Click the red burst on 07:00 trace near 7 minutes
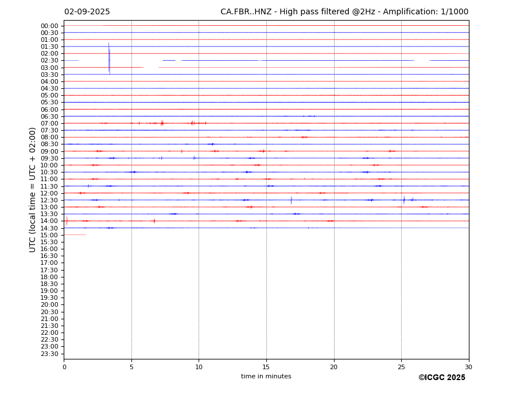 tap(162, 123)
